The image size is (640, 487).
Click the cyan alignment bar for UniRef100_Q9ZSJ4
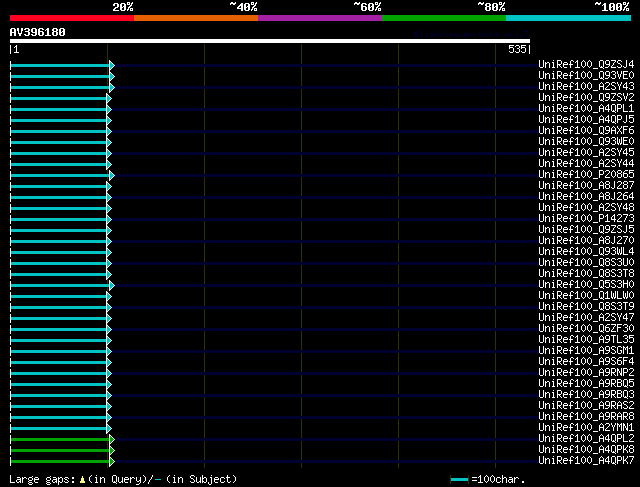coord(60,65)
